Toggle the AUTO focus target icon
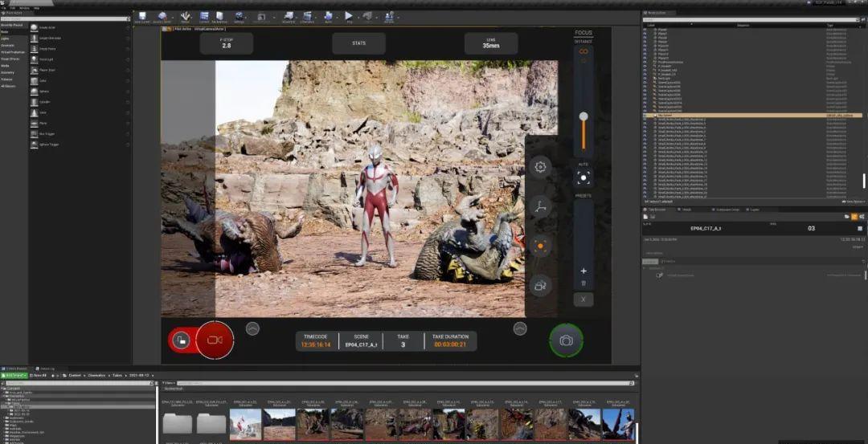 (583, 177)
